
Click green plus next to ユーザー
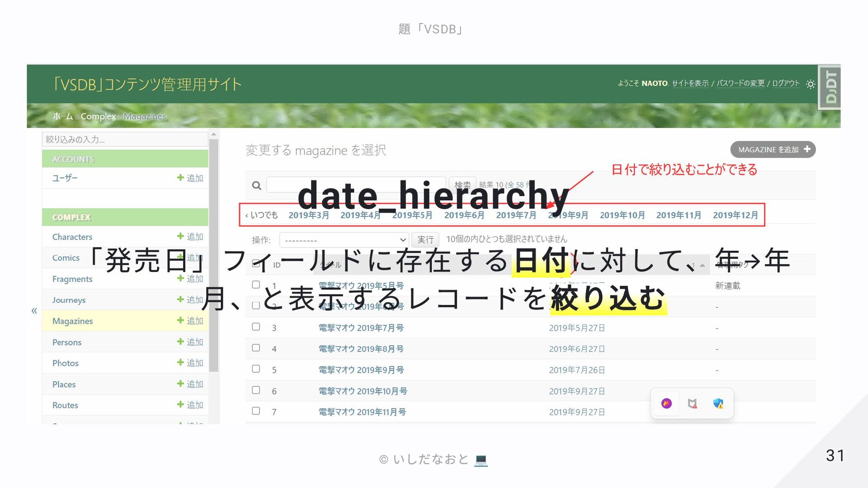tap(180, 178)
